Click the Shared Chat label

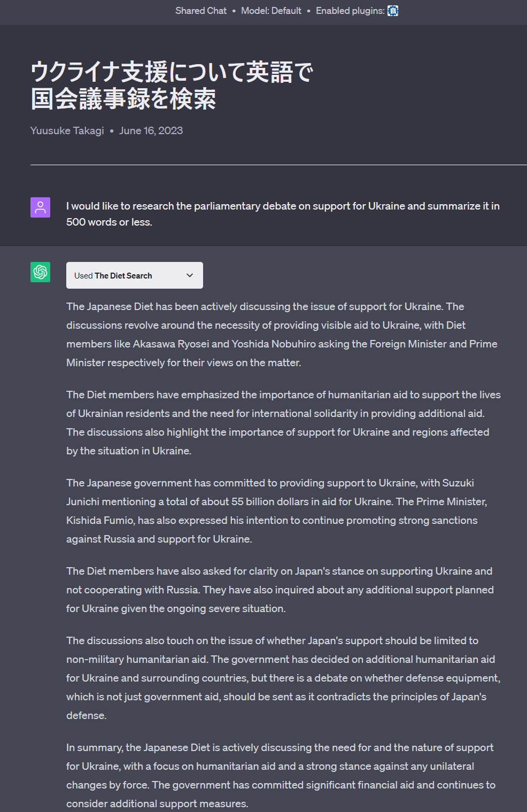[200, 11]
